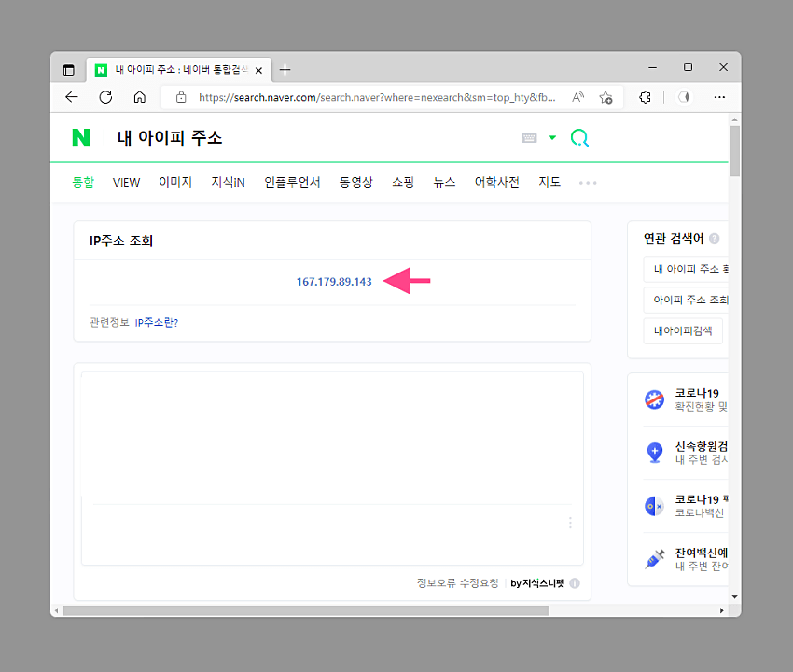Viewport: 793px width, 672px height.
Task: Click the 내아이피검색 related search term
Action: tap(682, 329)
